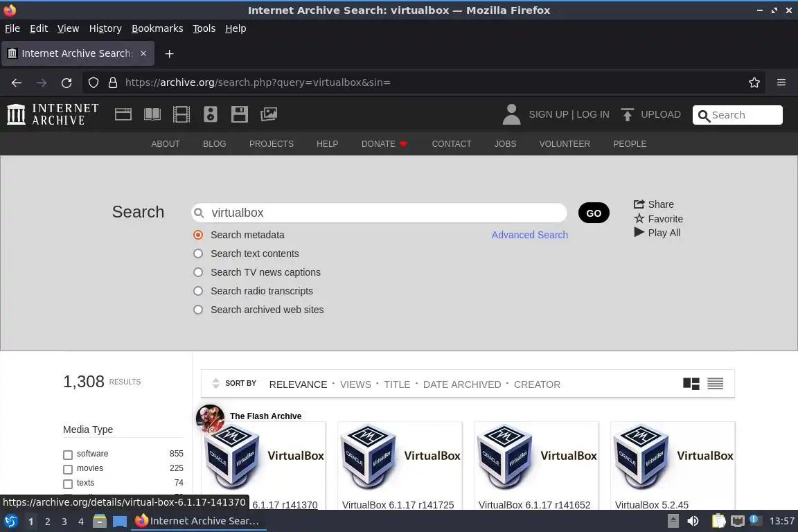The image size is (798, 532).
Task: Check the movies media type filter
Action: 68,469
